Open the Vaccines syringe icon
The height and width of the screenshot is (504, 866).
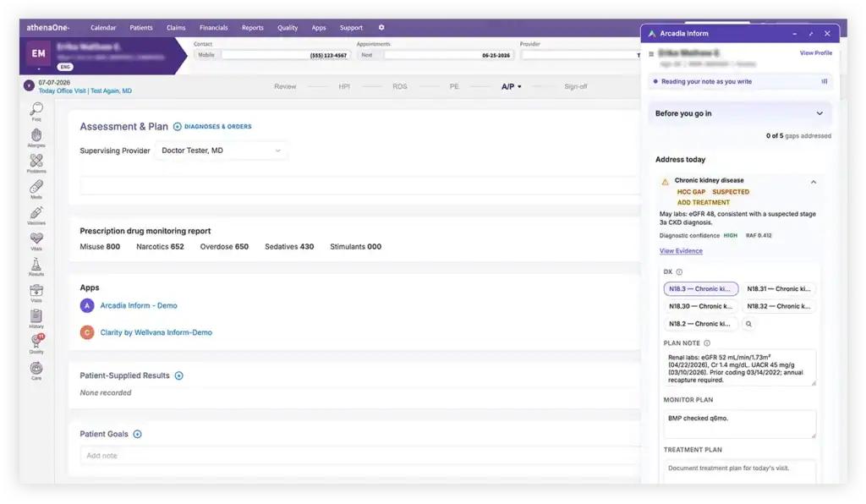coord(36,216)
